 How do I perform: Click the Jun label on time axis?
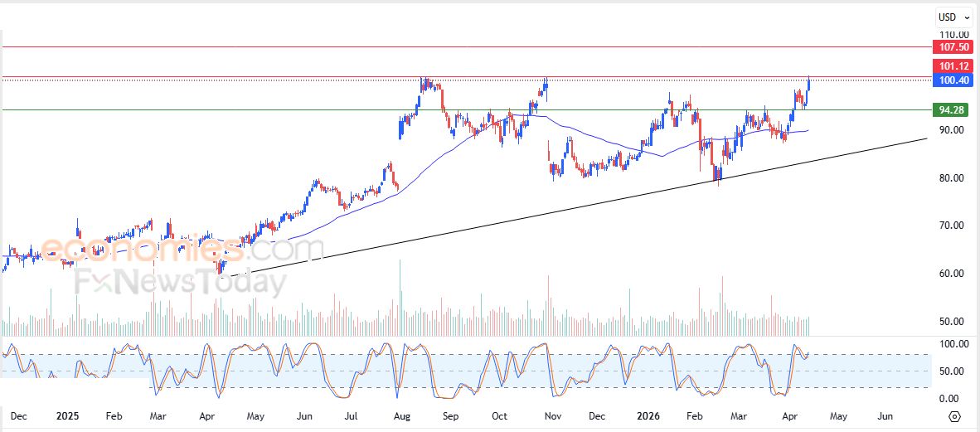(885, 416)
